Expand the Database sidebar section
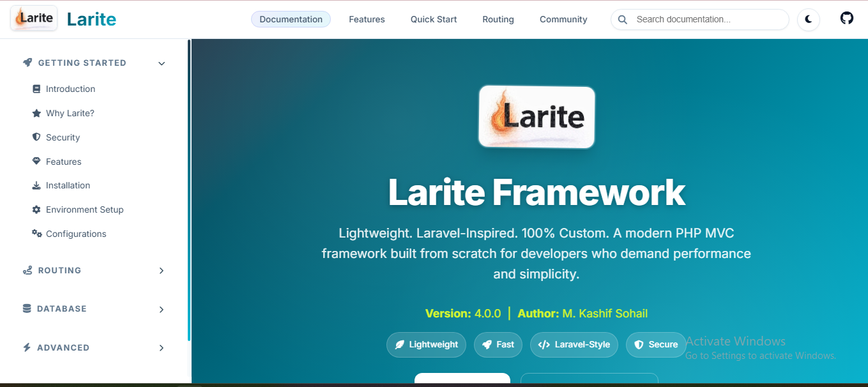The width and height of the screenshot is (868, 387). click(162, 309)
